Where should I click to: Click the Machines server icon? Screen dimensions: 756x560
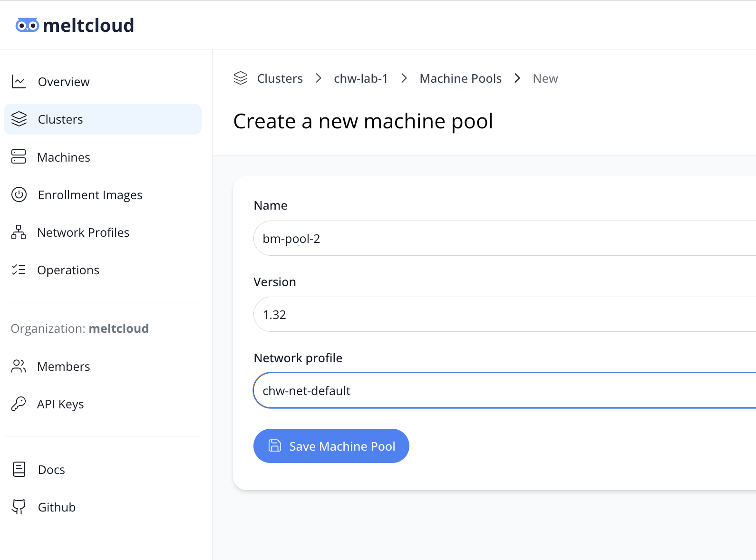coord(19,157)
